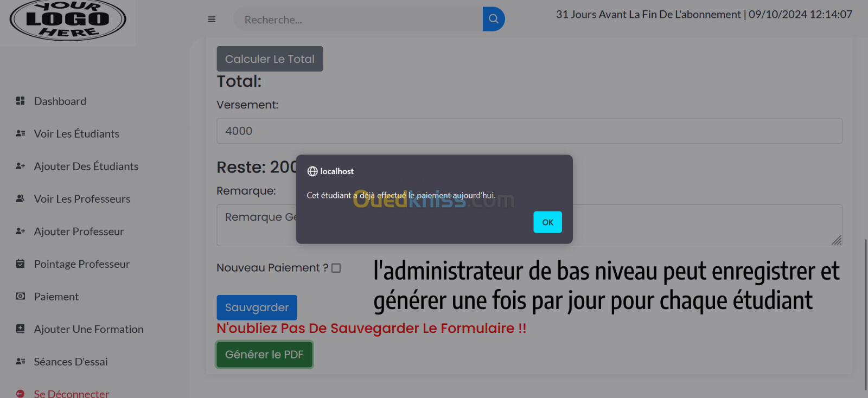
Task: Click the textarea resize handle corner
Action: coord(837,240)
